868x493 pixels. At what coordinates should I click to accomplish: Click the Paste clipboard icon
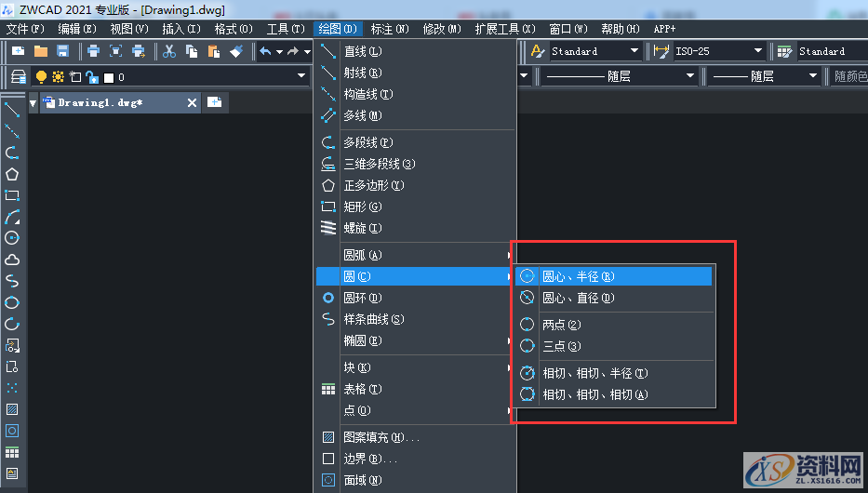(214, 51)
